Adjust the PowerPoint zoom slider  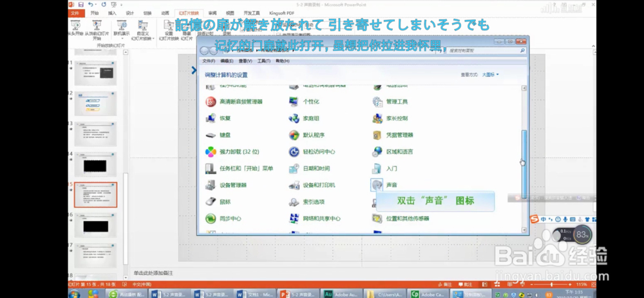(551, 284)
